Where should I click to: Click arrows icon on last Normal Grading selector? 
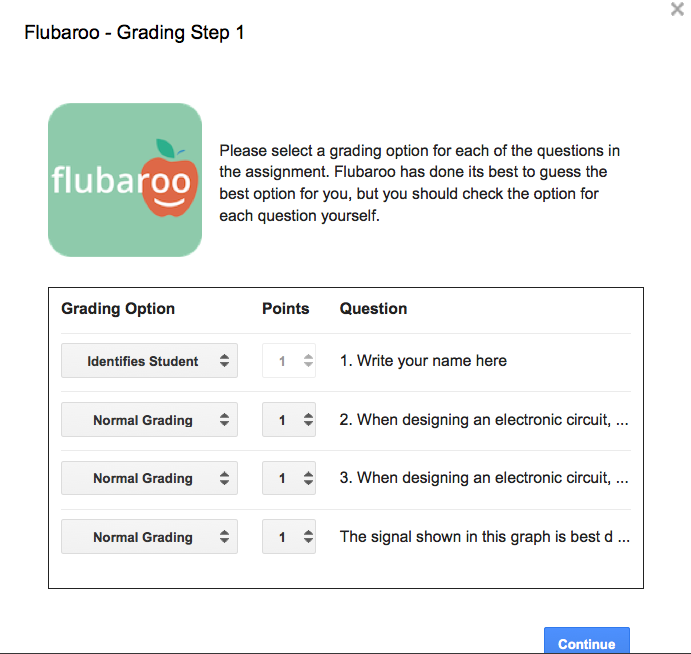pyautogui.click(x=224, y=537)
